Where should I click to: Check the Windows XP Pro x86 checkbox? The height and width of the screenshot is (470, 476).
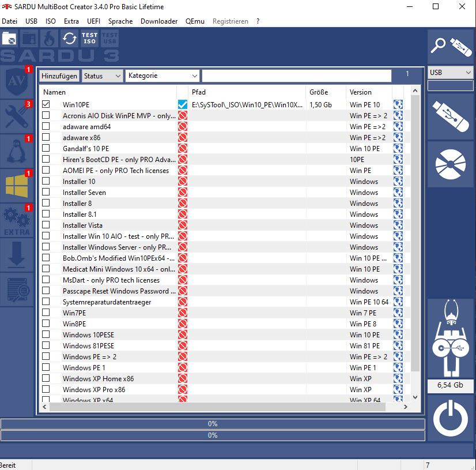coord(46,389)
